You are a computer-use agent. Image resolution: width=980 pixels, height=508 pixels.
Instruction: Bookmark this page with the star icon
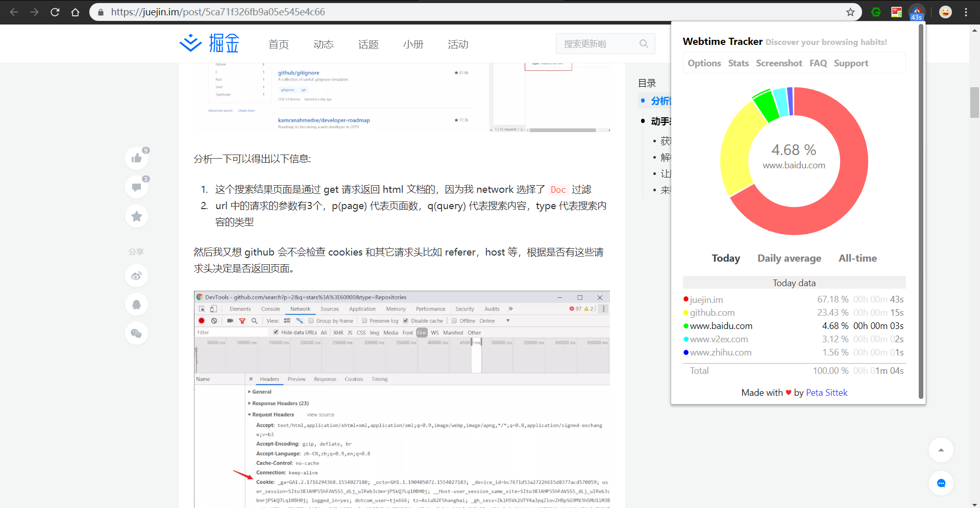(850, 12)
